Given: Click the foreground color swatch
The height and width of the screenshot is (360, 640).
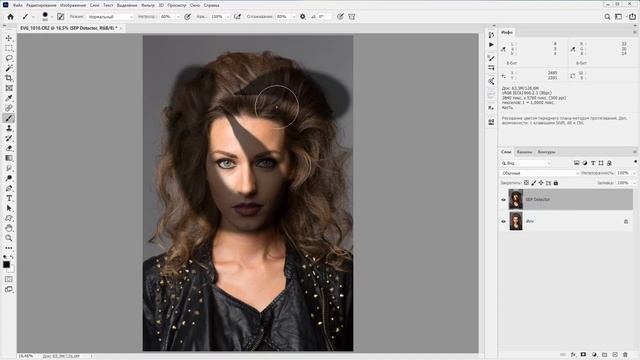Looking at the screenshot, I should (6, 264).
